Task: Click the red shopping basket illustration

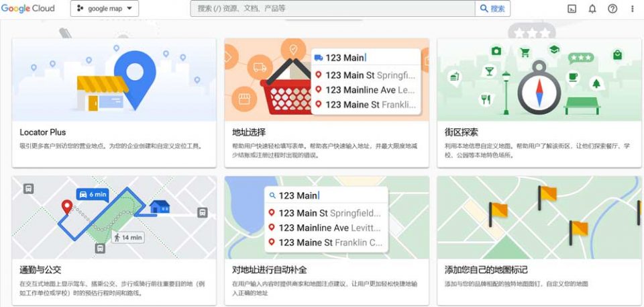Action: pyautogui.click(x=288, y=87)
